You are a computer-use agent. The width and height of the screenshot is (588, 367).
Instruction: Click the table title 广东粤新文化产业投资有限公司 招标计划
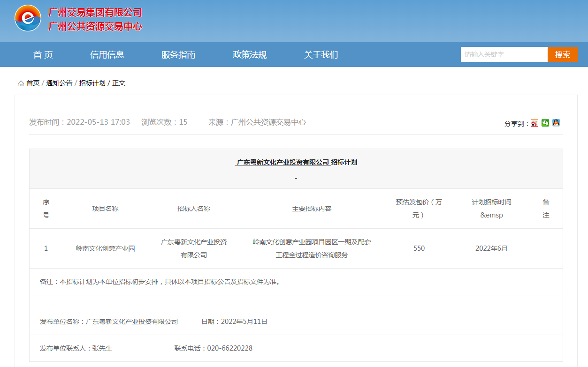[x=296, y=162]
